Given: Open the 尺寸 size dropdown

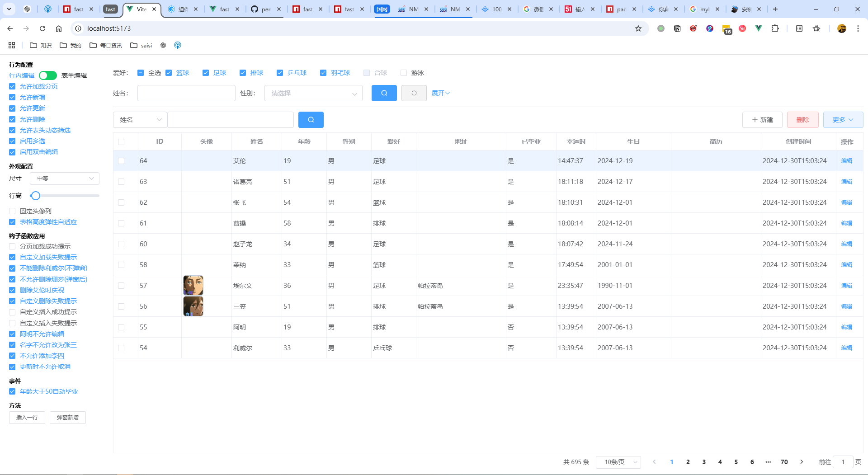Looking at the screenshot, I should click(x=65, y=179).
